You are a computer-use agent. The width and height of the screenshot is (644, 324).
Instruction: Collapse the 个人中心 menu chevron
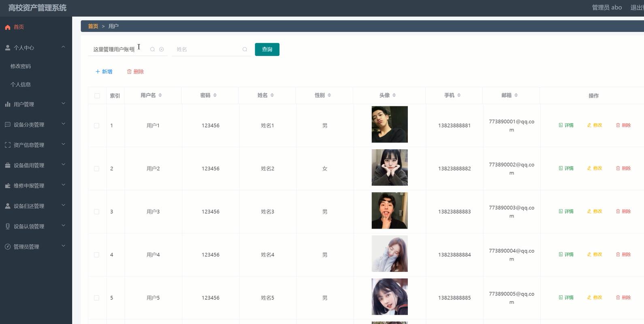(x=63, y=47)
